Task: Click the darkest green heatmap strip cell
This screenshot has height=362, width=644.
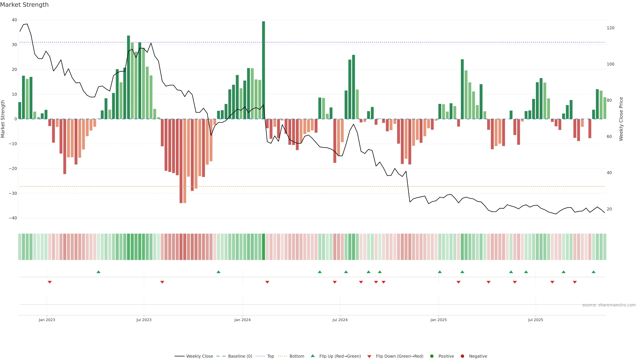Action: coord(263,247)
